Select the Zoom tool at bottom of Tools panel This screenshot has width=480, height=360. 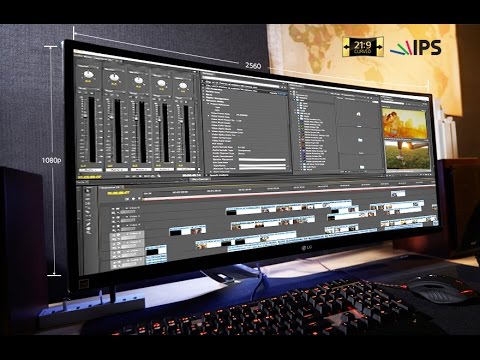tap(89, 233)
